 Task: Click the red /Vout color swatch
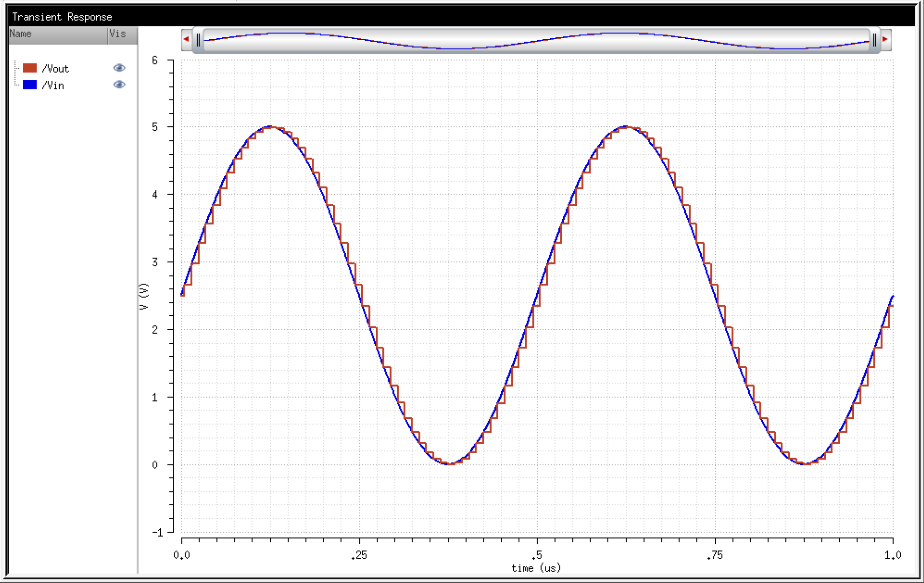point(30,68)
